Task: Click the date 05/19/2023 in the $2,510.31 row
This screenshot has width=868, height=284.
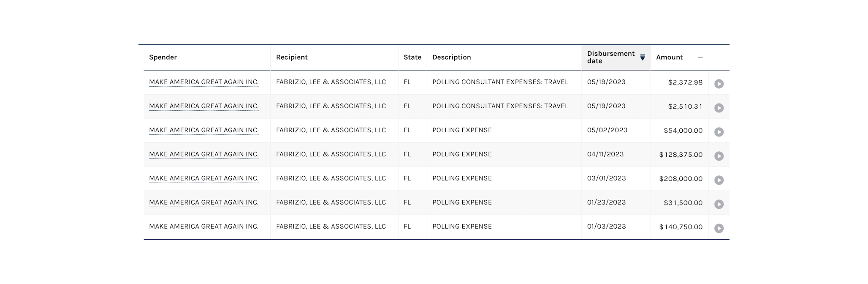Action: 606,106
